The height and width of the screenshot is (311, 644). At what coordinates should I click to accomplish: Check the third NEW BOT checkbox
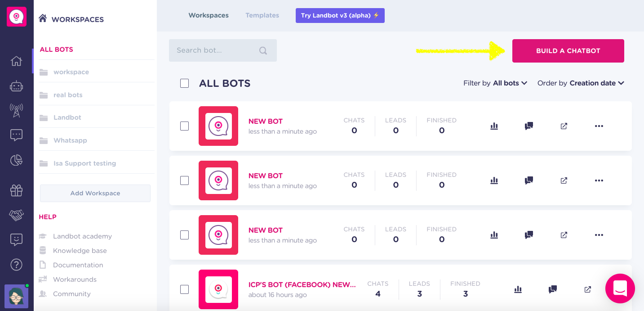coord(184,235)
